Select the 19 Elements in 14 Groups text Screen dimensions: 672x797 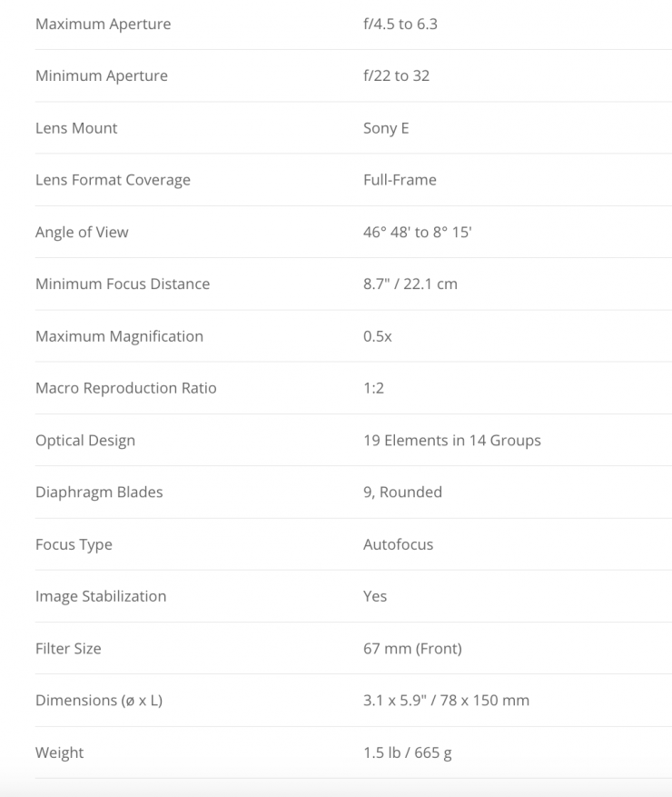tap(451, 440)
